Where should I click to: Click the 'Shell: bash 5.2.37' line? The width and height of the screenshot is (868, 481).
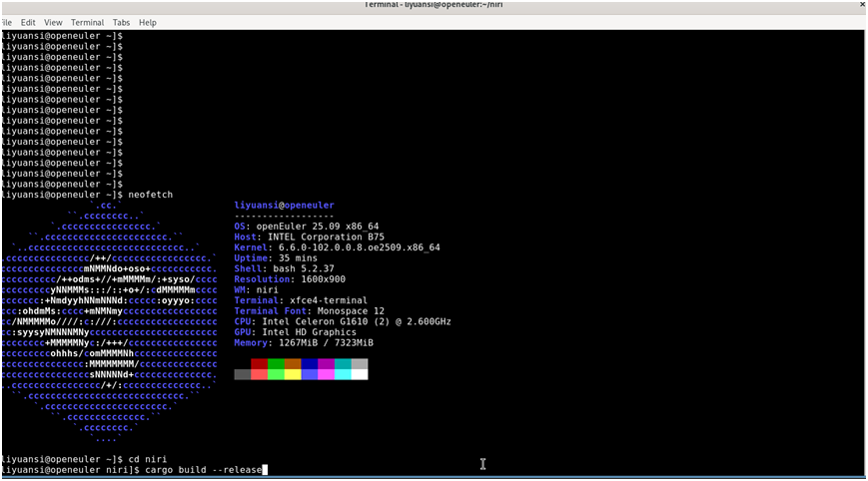tap(284, 268)
